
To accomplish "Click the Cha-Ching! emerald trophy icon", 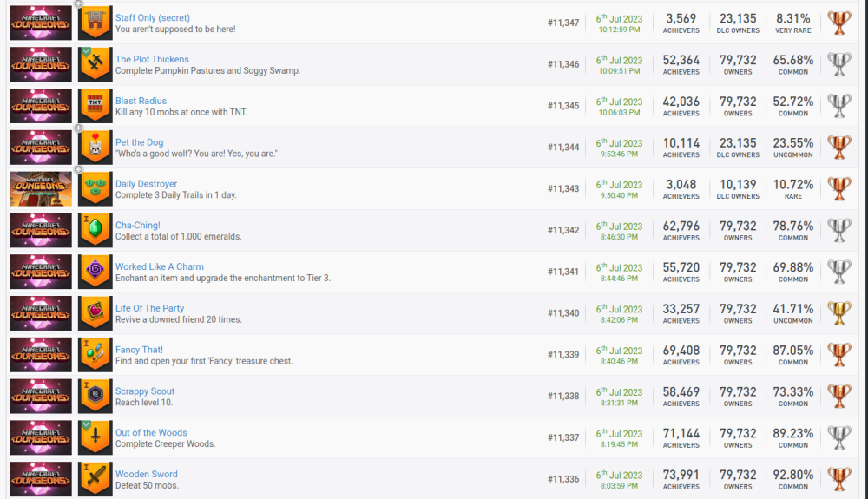I will [x=95, y=231].
